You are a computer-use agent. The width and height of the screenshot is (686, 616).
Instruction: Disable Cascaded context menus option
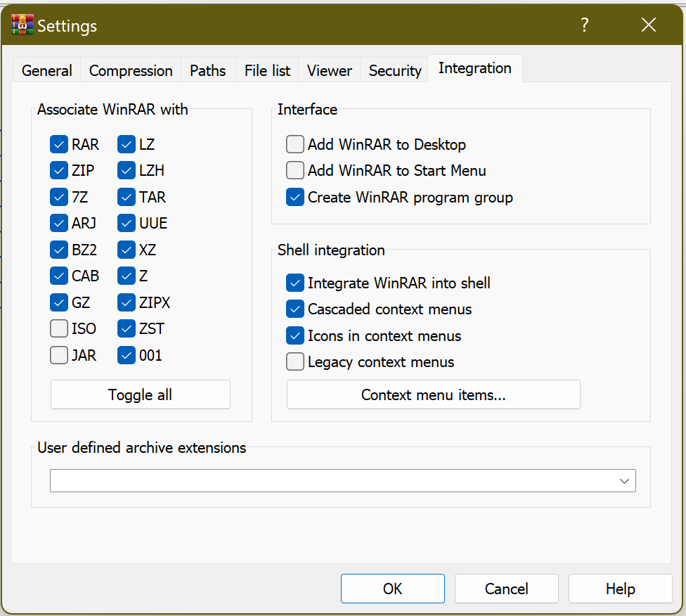(295, 309)
